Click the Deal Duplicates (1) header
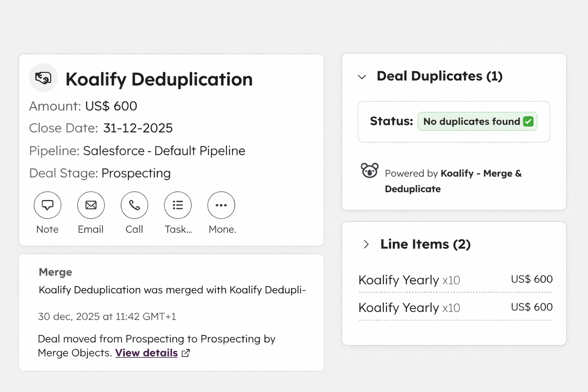588x392 pixels. coord(439,76)
